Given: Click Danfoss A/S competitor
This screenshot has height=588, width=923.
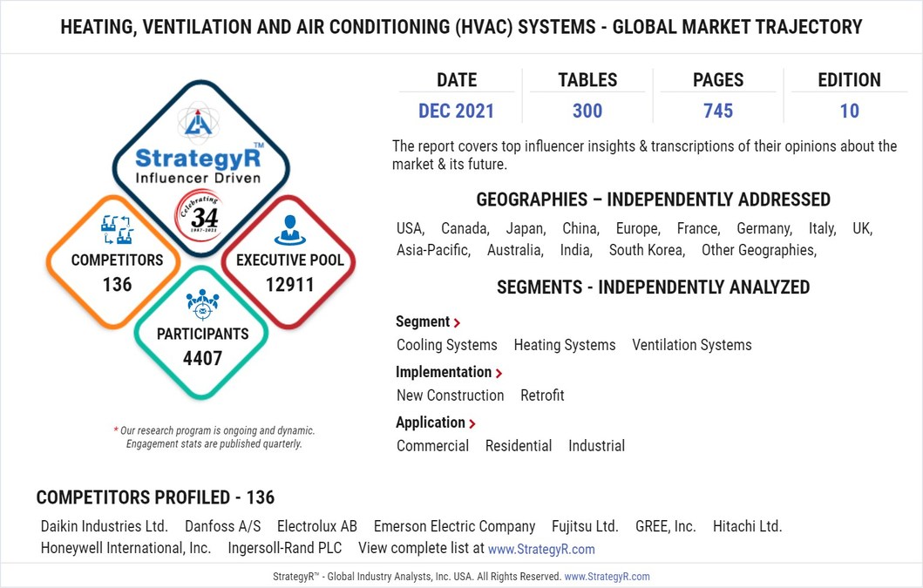Looking at the screenshot, I should click(x=222, y=526).
